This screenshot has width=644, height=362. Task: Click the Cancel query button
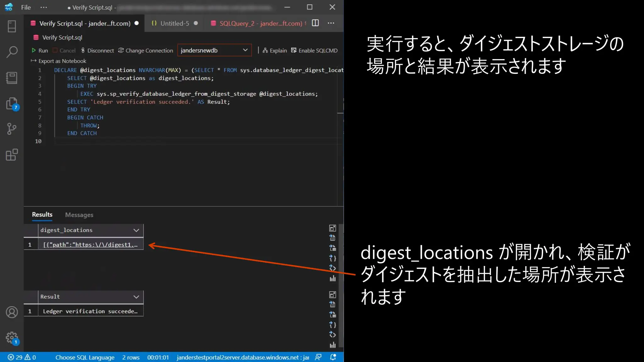point(64,51)
